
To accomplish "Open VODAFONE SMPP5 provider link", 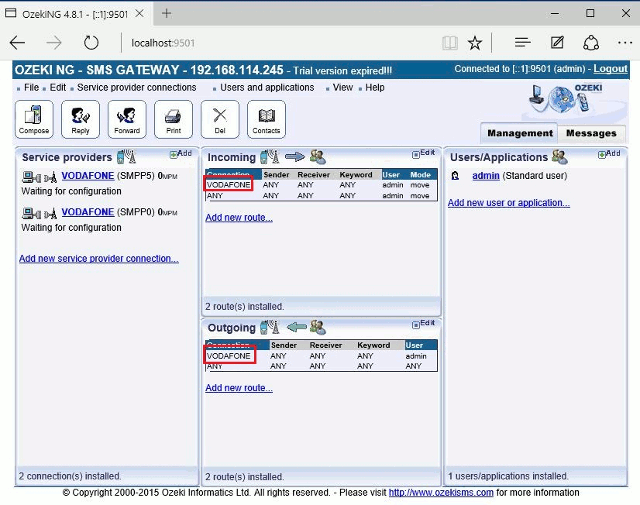I will (88, 176).
